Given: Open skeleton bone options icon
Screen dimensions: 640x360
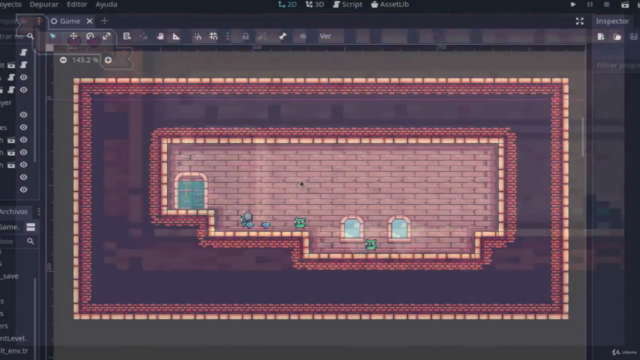Looking at the screenshot, I should coord(282,36).
